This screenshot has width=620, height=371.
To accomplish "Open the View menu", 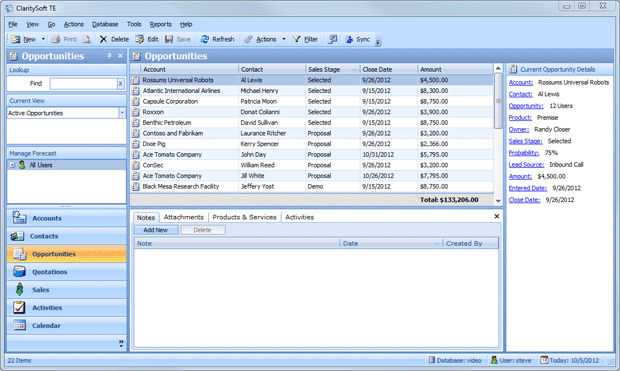I will pos(32,24).
